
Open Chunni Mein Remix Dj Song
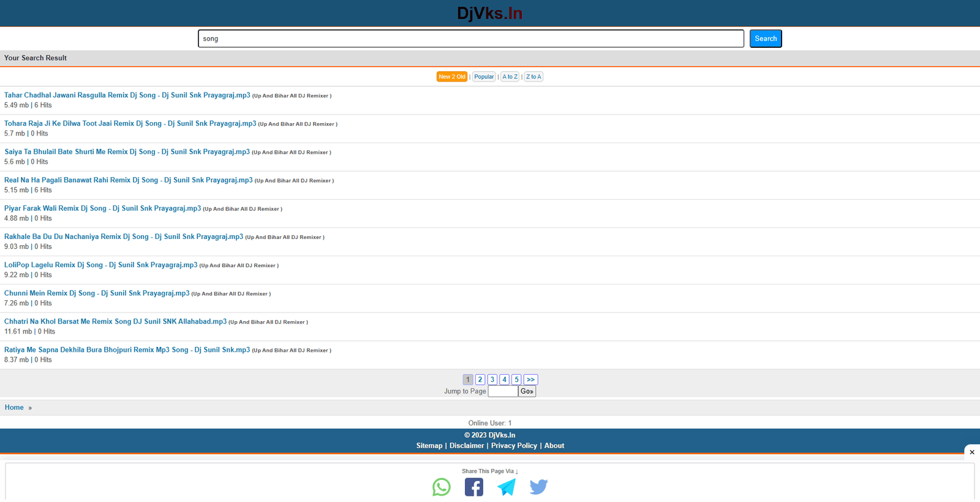97,292
